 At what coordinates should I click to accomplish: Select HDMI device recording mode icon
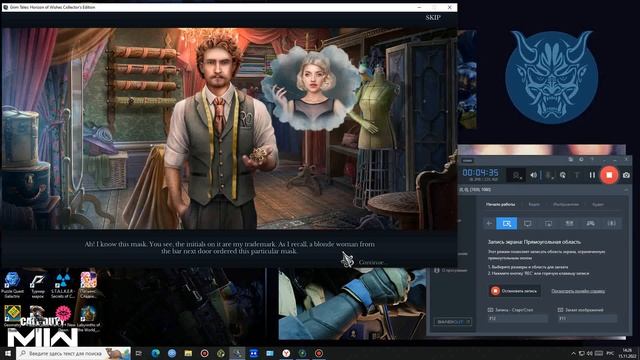coord(569,223)
